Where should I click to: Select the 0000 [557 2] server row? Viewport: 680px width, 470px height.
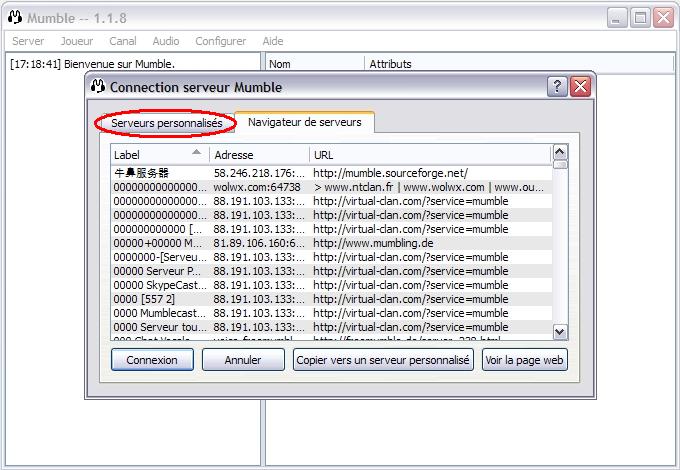331,299
